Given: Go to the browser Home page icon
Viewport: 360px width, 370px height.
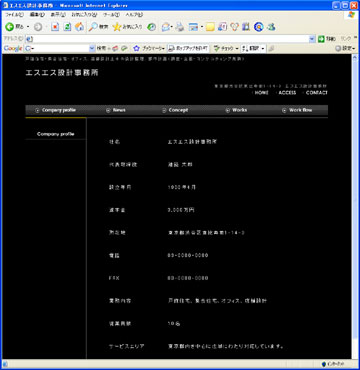Looking at the screenshot, I should click(x=79, y=27).
